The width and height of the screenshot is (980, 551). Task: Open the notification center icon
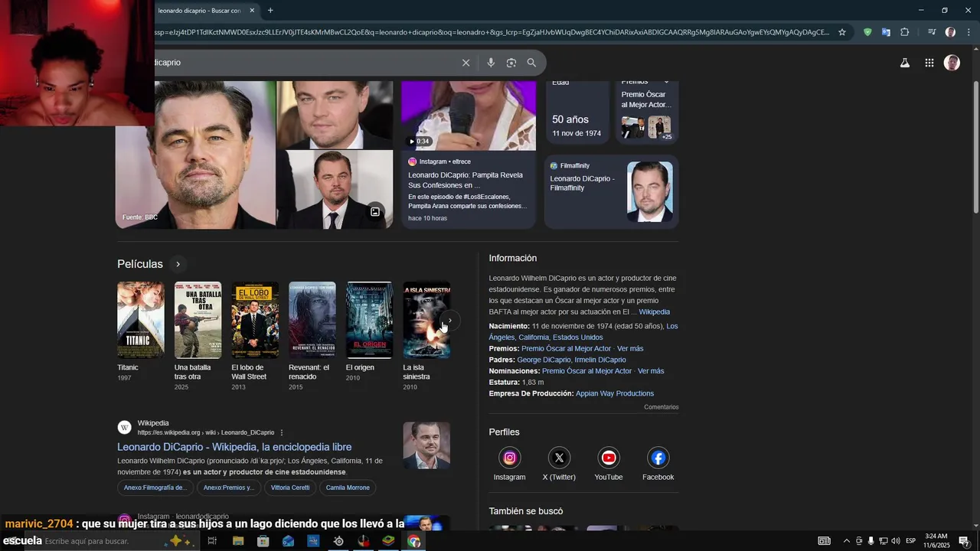coord(964,541)
